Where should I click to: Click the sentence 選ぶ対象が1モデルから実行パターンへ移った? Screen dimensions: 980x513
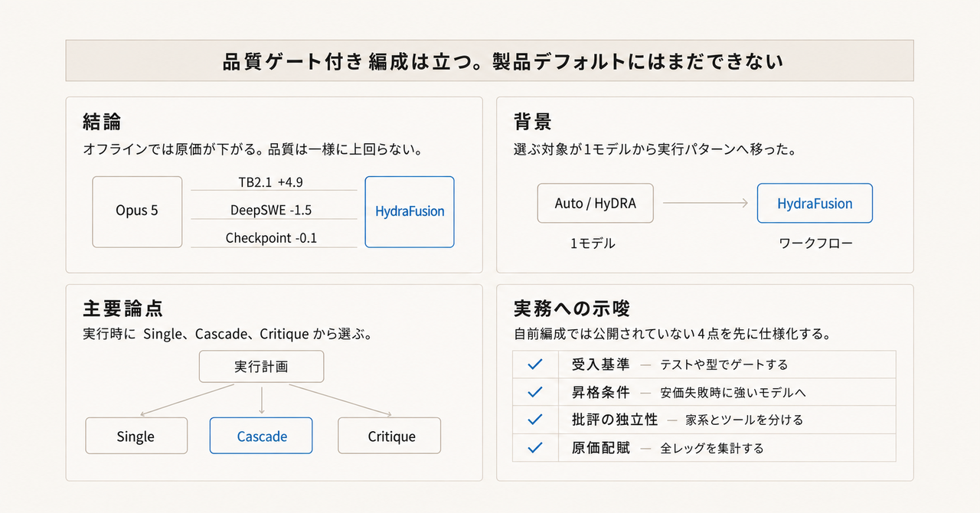[655, 150]
